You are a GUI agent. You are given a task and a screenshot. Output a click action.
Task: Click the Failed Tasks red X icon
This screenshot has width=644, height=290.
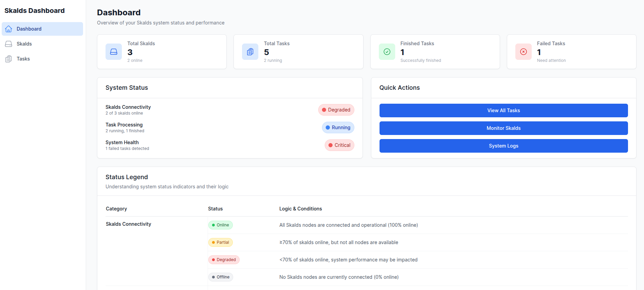(x=524, y=52)
